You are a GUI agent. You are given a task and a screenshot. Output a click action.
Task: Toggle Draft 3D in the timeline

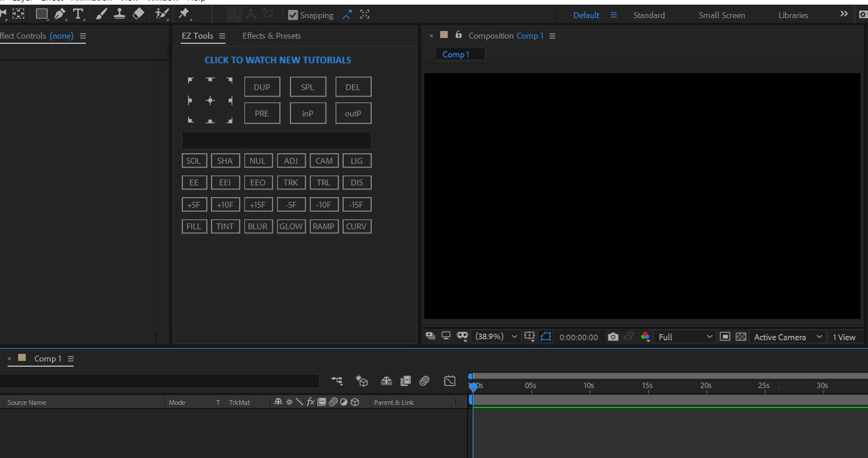361,381
